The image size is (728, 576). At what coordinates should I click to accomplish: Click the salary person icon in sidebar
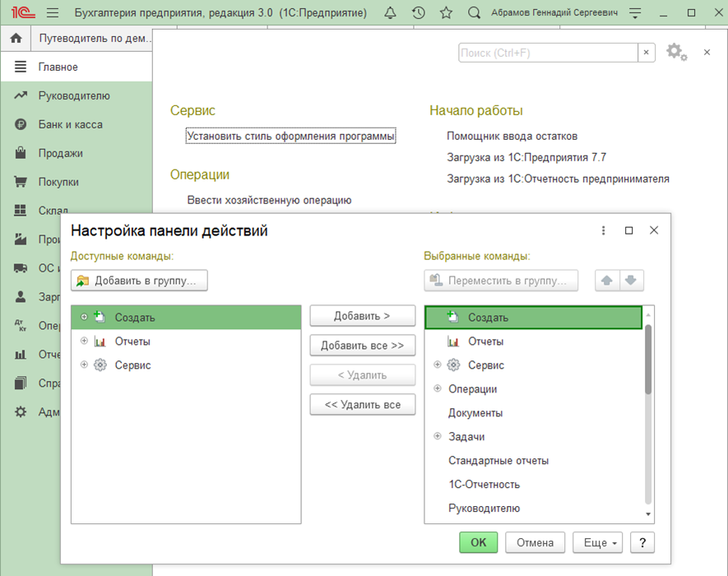click(21, 297)
